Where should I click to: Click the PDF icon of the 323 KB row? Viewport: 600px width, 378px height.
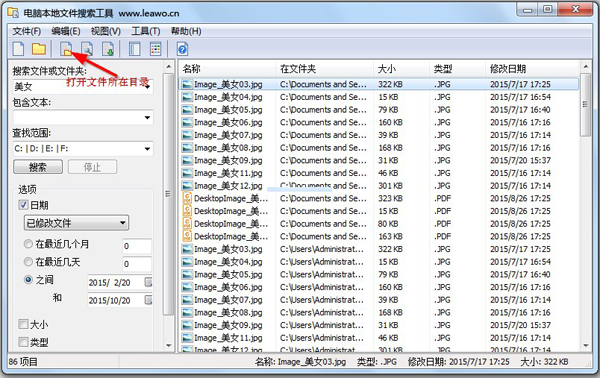click(x=187, y=198)
